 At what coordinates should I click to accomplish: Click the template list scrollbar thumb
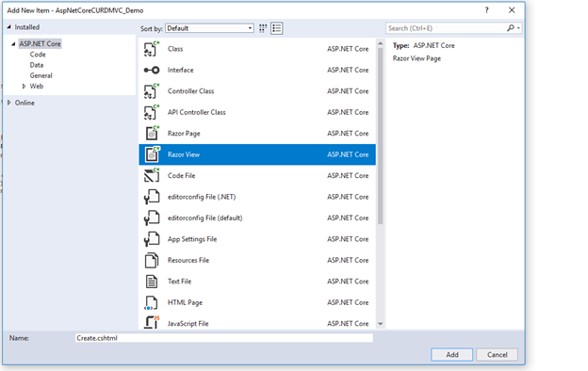pyautogui.click(x=381, y=136)
